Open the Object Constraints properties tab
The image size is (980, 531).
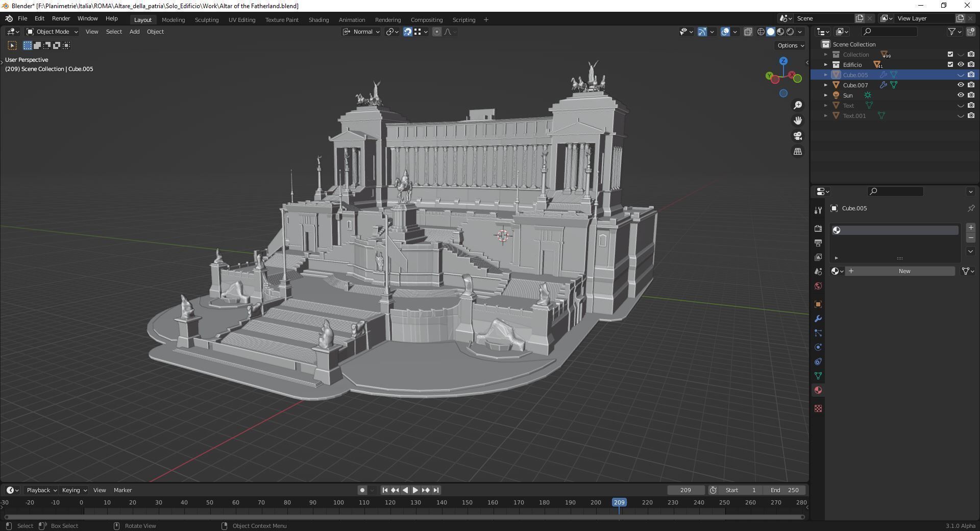(x=818, y=361)
